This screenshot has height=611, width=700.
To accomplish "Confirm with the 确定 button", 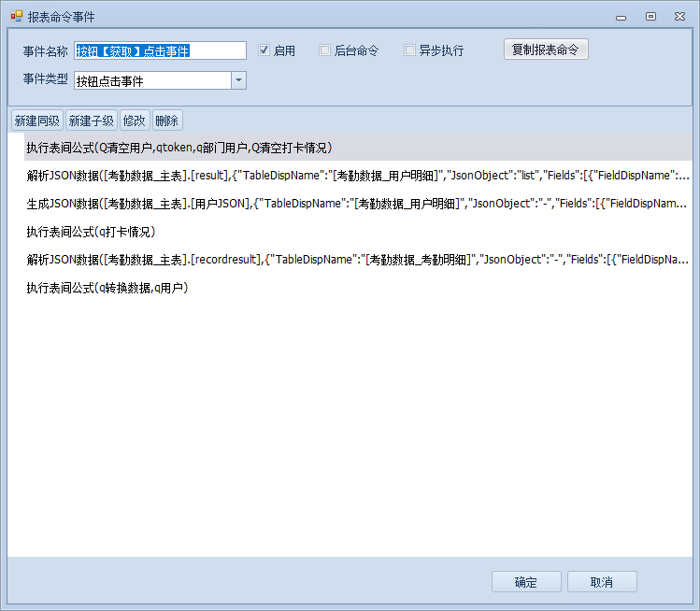I will click(526, 582).
